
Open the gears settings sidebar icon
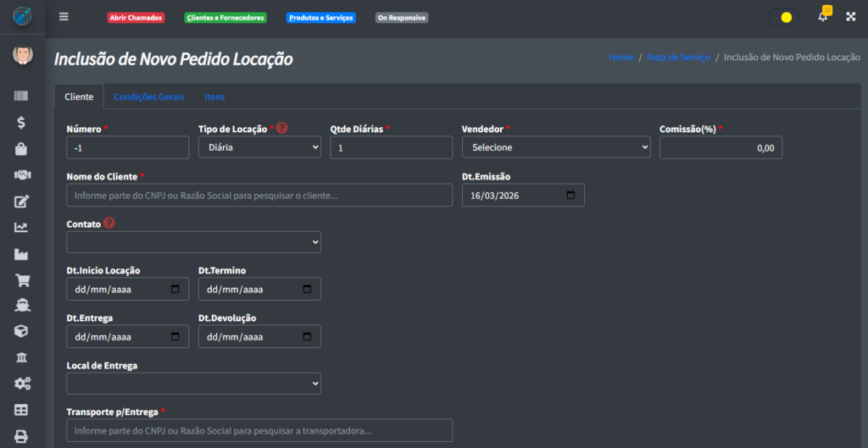click(22, 384)
